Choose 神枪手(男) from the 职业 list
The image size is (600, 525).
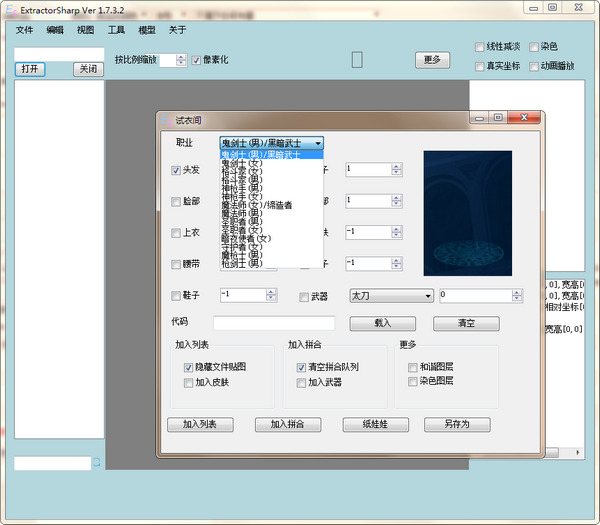pos(272,188)
